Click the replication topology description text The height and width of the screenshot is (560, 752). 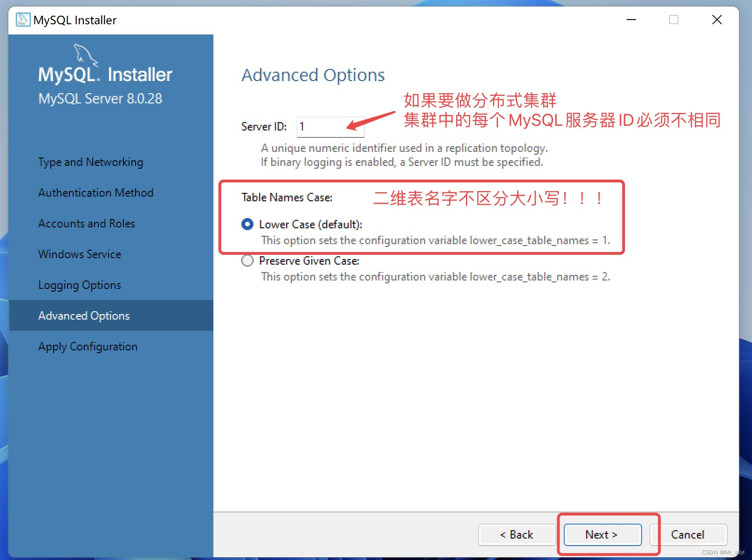(404, 148)
